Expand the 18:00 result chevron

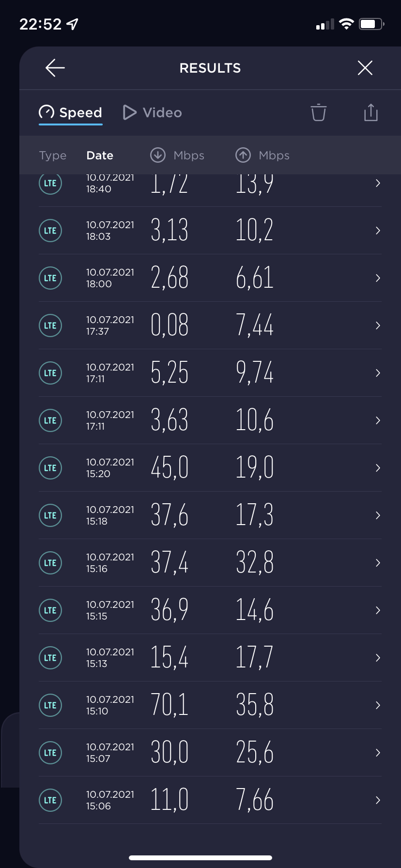pyautogui.click(x=378, y=278)
